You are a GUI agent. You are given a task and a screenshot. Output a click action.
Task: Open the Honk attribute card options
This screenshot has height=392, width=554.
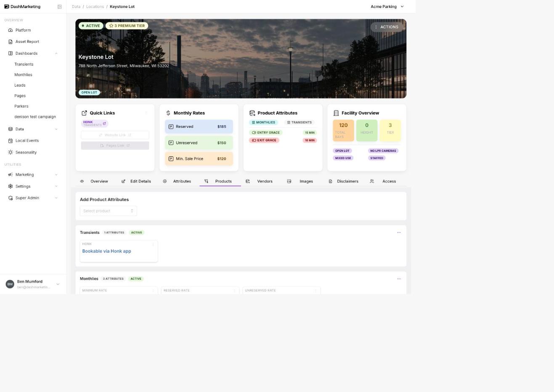153,244
